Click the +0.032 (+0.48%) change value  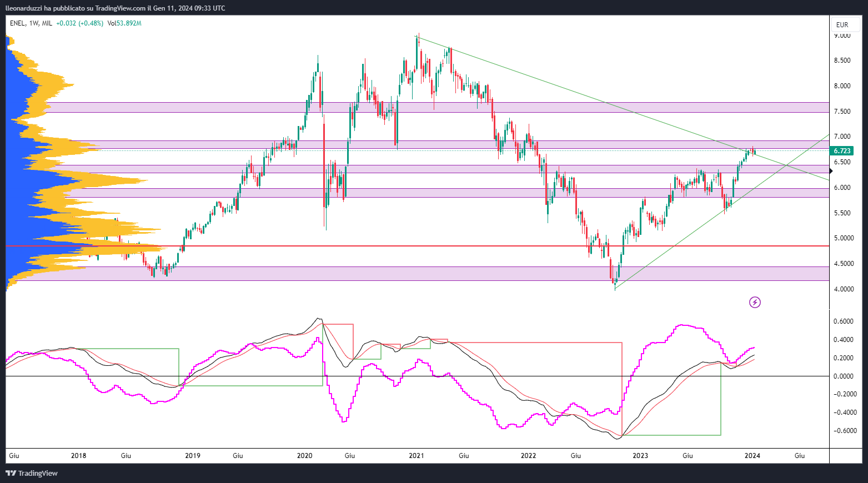coord(80,23)
